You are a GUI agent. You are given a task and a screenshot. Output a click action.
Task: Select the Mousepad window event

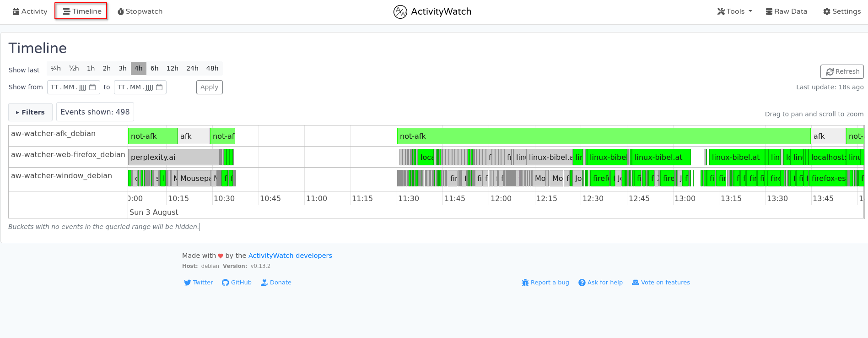(x=194, y=178)
